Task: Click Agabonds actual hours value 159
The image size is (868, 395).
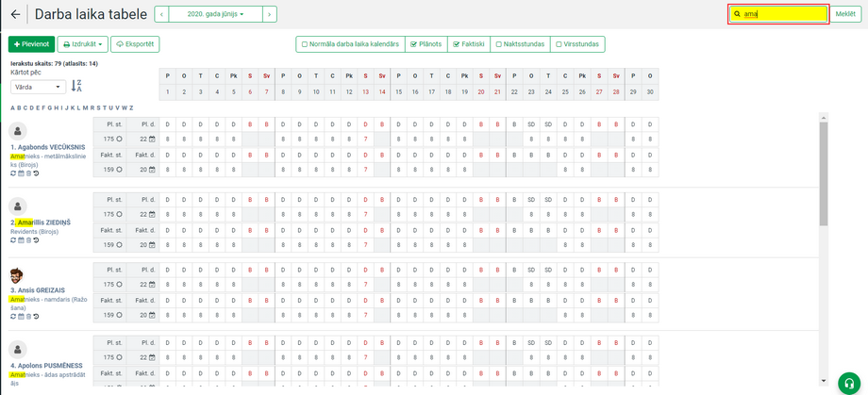Action: pos(108,170)
